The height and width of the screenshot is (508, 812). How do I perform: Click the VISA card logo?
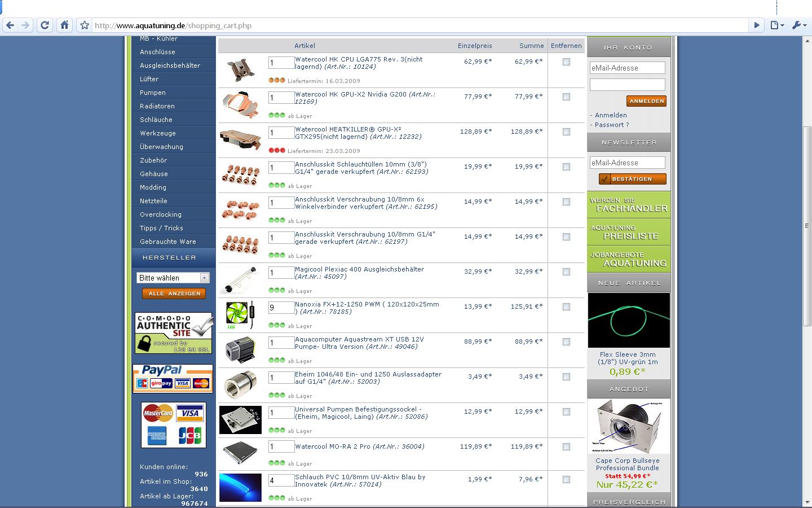(190, 413)
